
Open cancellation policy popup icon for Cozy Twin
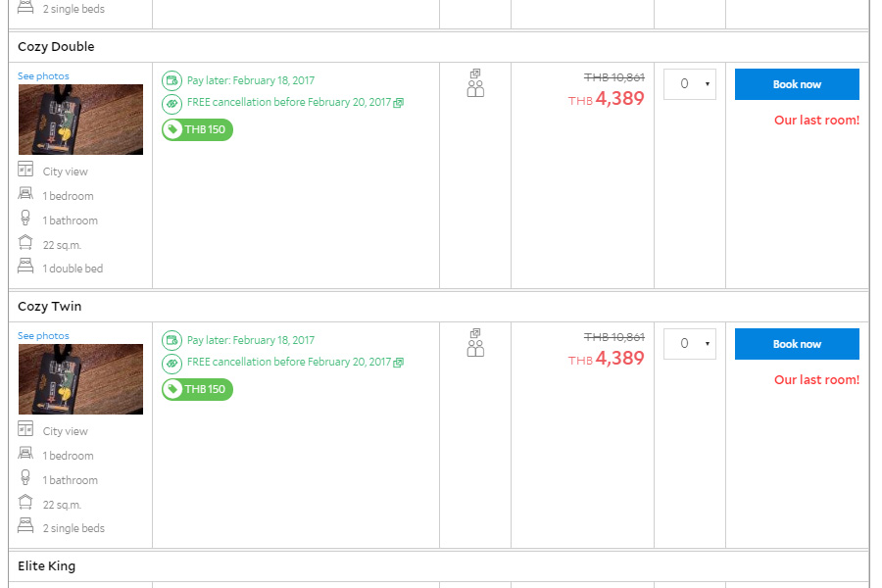399,363
